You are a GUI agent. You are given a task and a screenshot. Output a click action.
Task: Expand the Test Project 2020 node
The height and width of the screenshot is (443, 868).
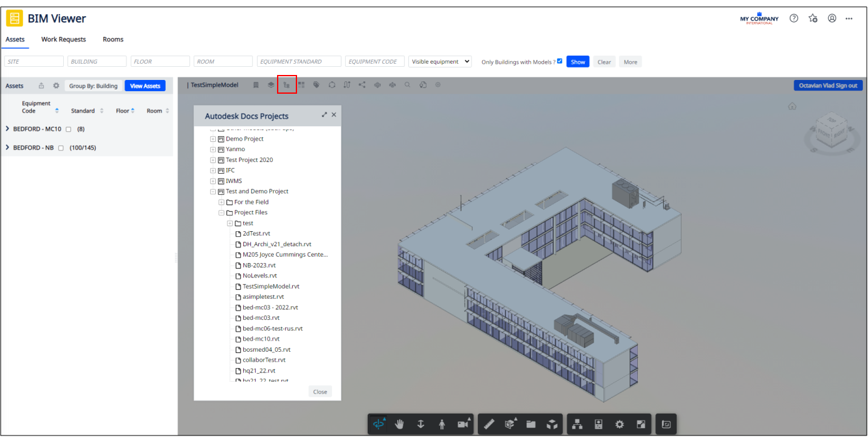[213, 160]
